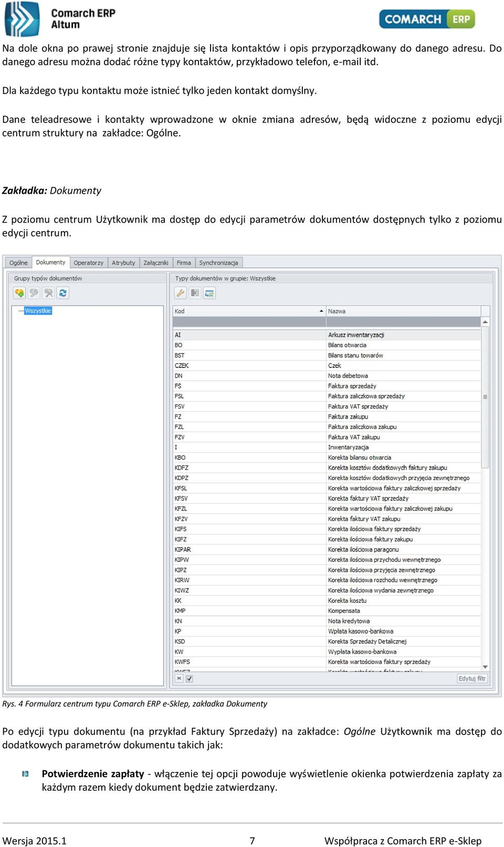Click the KIRW code cell

tap(249, 581)
